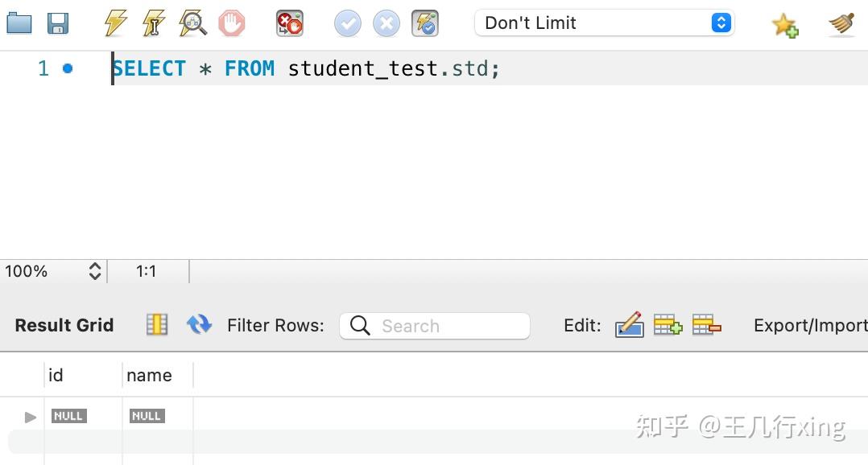This screenshot has height=465, width=868.
Task: Beautify query with broom icon
Action: pos(841,24)
